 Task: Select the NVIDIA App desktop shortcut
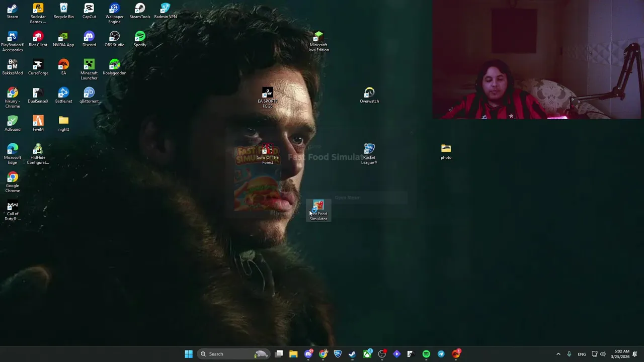pyautogui.click(x=63, y=39)
